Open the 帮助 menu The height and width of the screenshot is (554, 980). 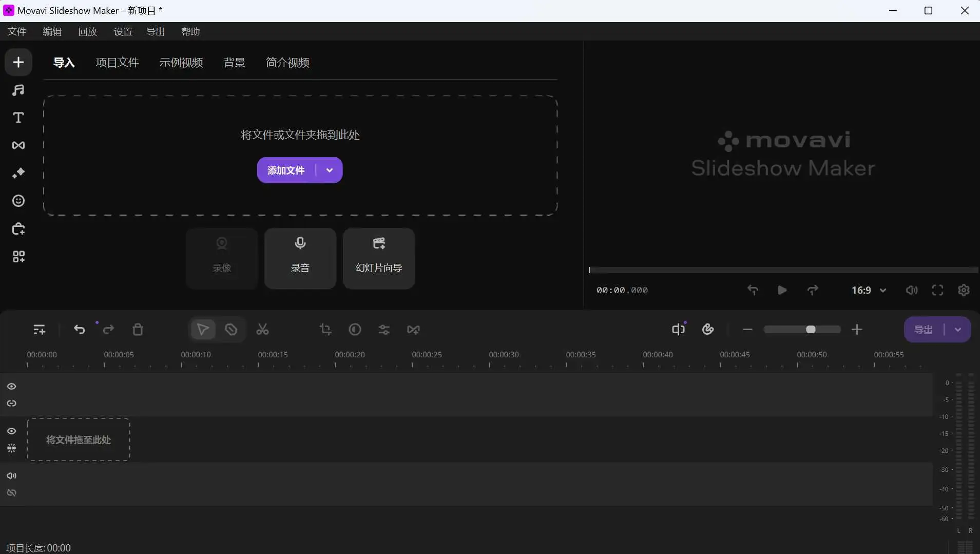[190, 31]
